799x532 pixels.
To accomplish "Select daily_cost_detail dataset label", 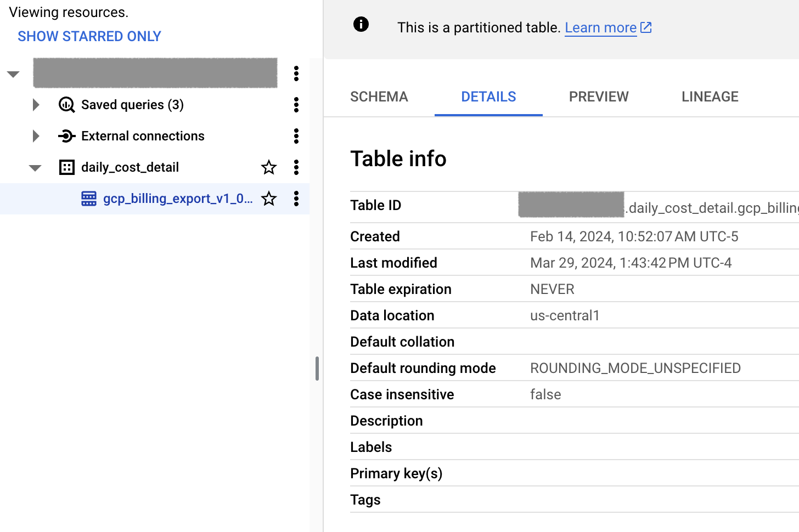I will 130,167.
